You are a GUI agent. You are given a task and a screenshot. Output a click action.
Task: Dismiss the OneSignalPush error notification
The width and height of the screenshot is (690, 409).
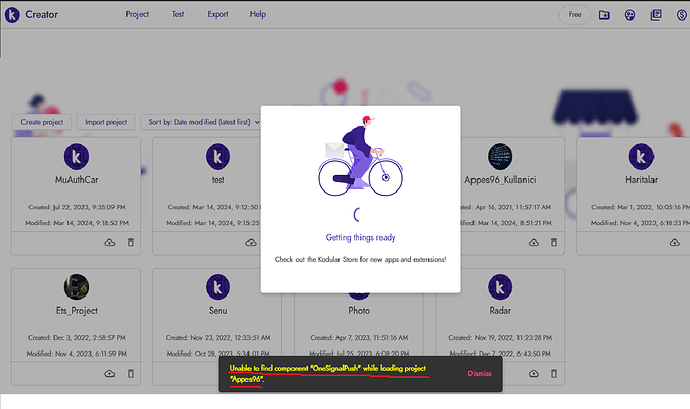click(480, 373)
